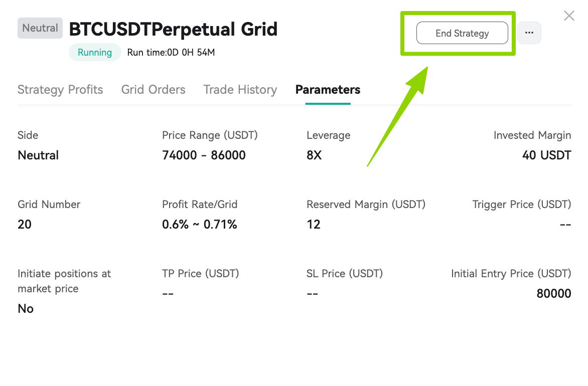Click the green Running status badge
This screenshot has height=386, width=588.
(95, 53)
